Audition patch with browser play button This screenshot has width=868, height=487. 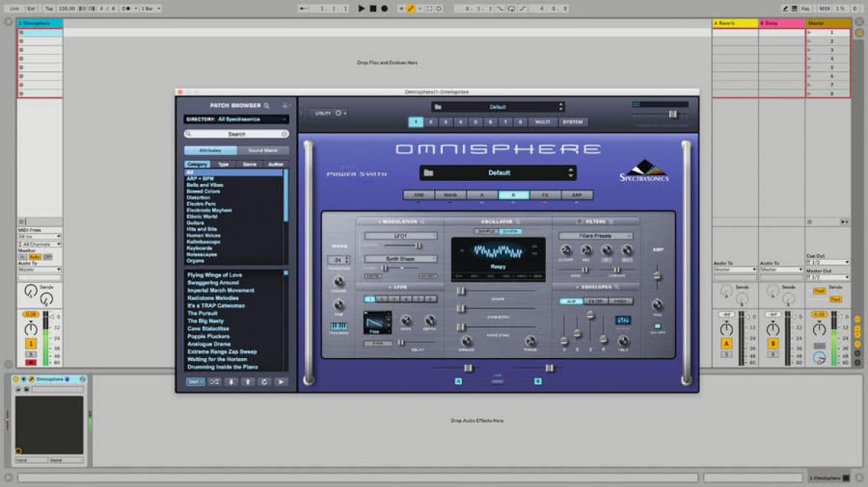click(280, 382)
